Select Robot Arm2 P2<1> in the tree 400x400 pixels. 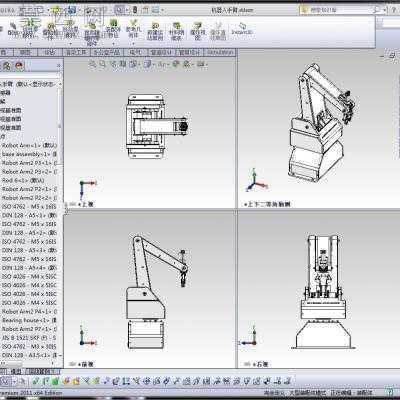tap(29, 189)
